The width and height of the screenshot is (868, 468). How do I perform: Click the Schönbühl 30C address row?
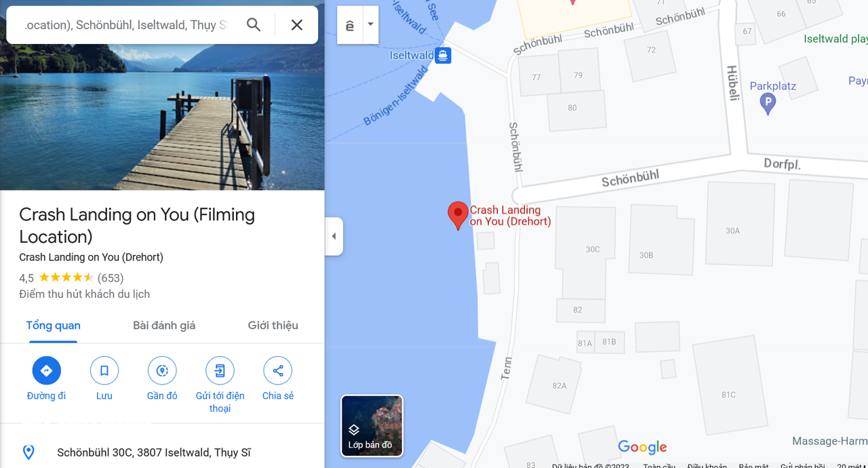coord(162,452)
